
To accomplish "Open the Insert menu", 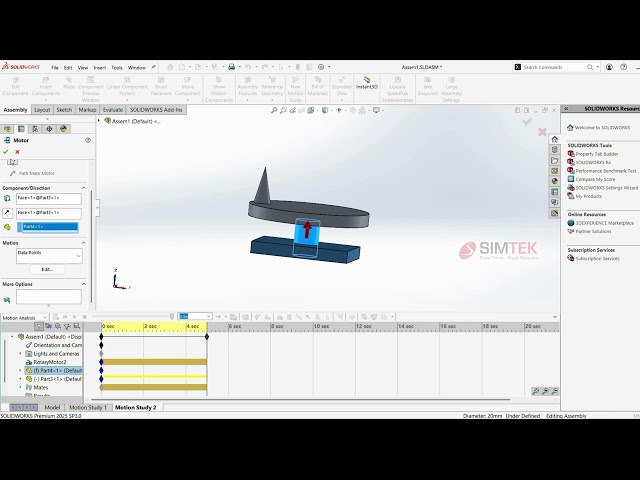I will (x=100, y=68).
